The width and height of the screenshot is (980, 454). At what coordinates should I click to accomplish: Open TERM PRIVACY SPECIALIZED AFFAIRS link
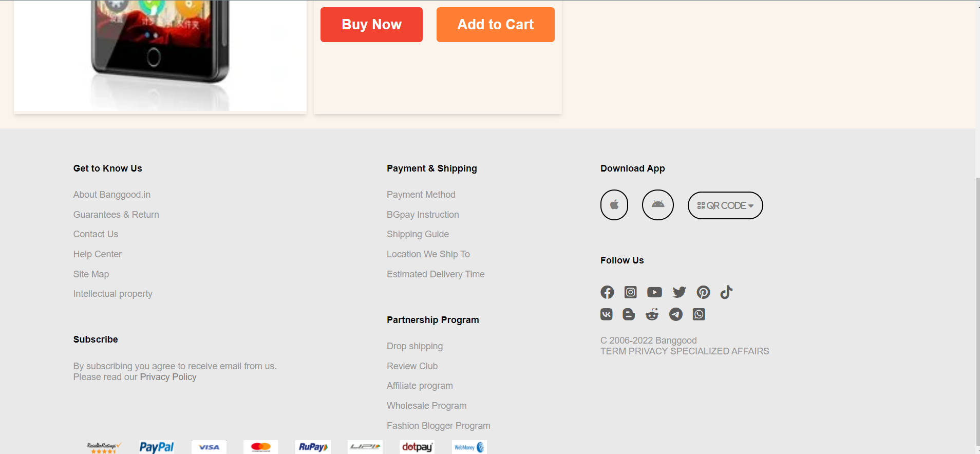(685, 351)
